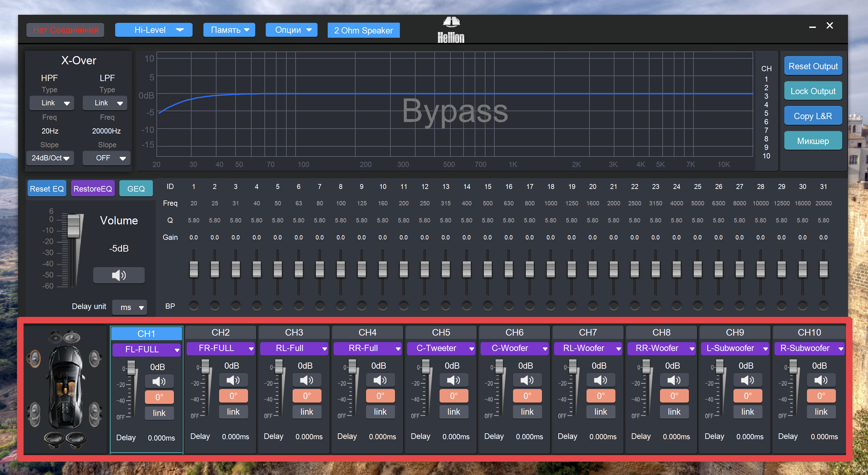The image size is (868, 475).
Task: Open the Опции menu
Action: [x=292, y=30]
